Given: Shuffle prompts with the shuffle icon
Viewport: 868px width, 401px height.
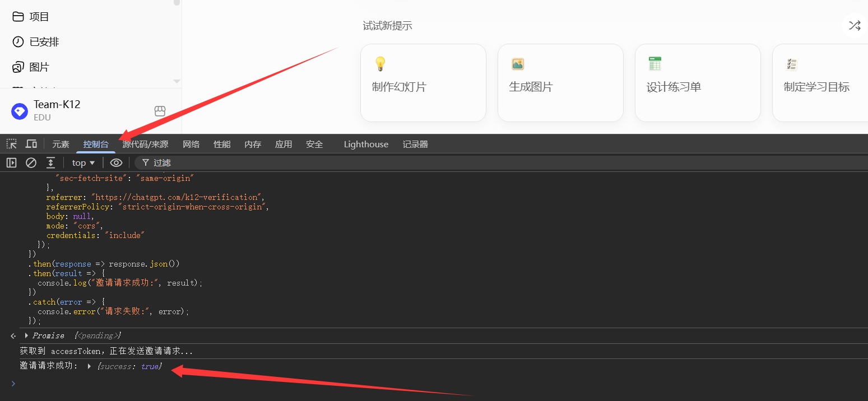Looking at the screenshot, I should (855, 25).
